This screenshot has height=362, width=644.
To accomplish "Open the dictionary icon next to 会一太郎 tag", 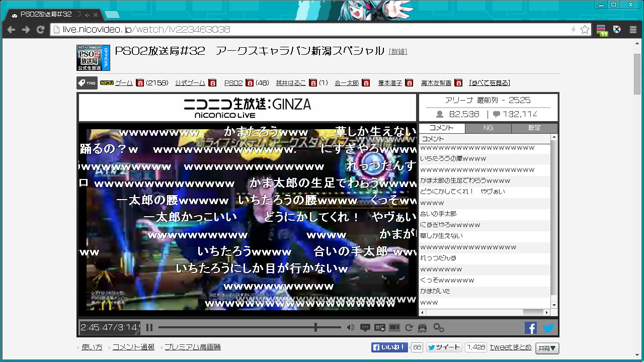I will click(366, 83).
